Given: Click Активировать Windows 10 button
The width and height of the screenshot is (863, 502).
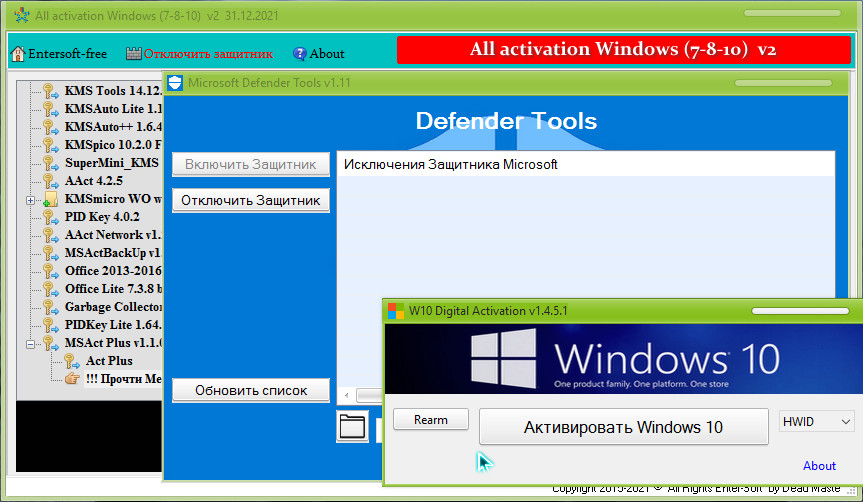Looking at the screenshot, I should point(624,427).
